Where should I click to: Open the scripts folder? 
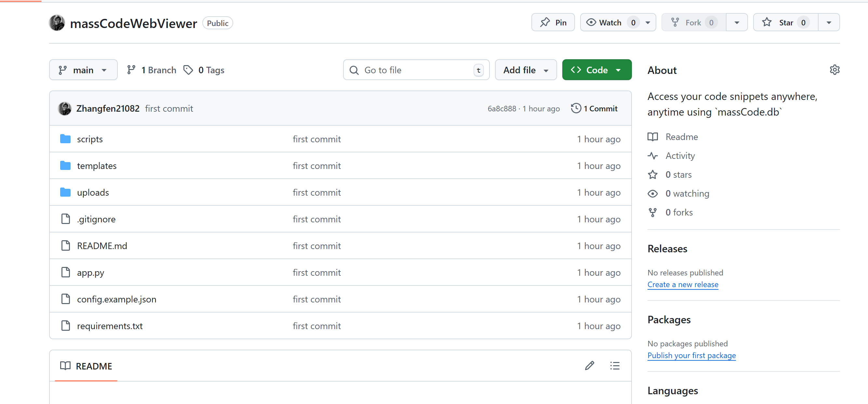point(90,139)
